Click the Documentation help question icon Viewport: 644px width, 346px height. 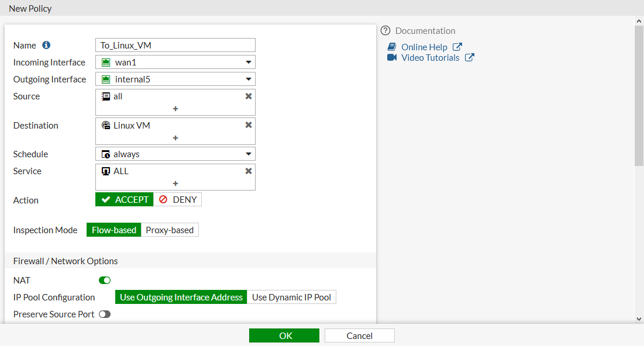[385, 31]
